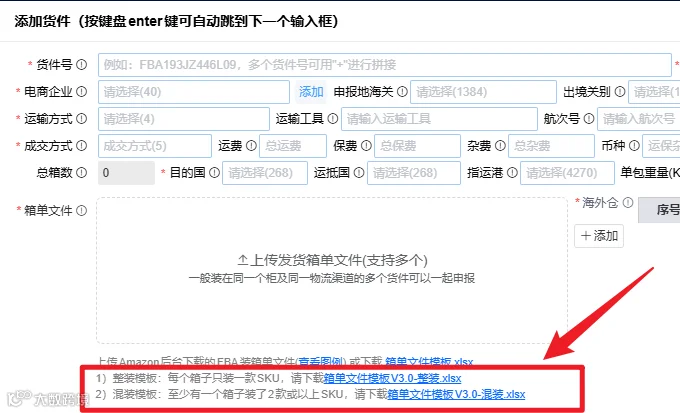Click the info icon beside 箱单文件
Viewport: 680px width, 413px height.
pos(82,210)
